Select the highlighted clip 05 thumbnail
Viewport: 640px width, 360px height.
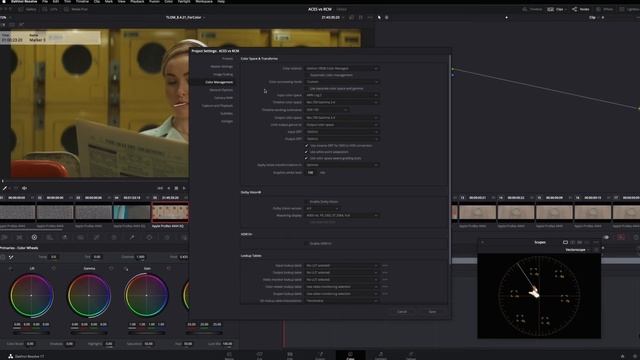click(170, 212)
